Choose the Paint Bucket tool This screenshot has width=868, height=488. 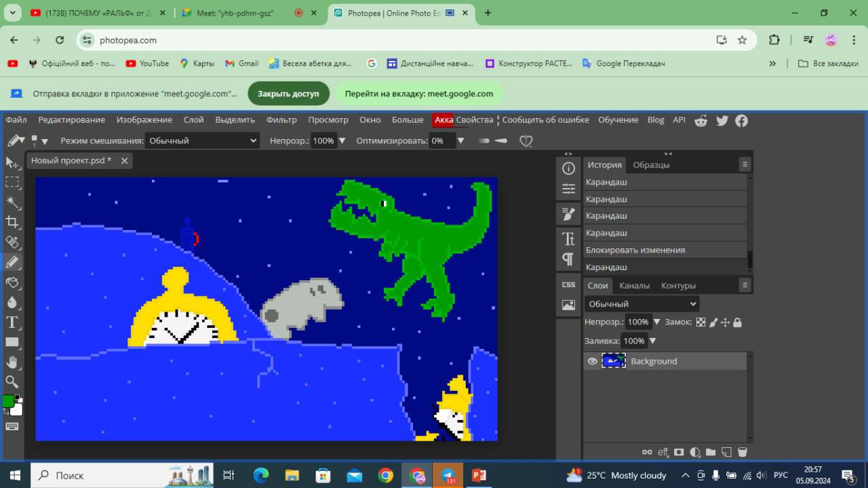click(12, 282)
